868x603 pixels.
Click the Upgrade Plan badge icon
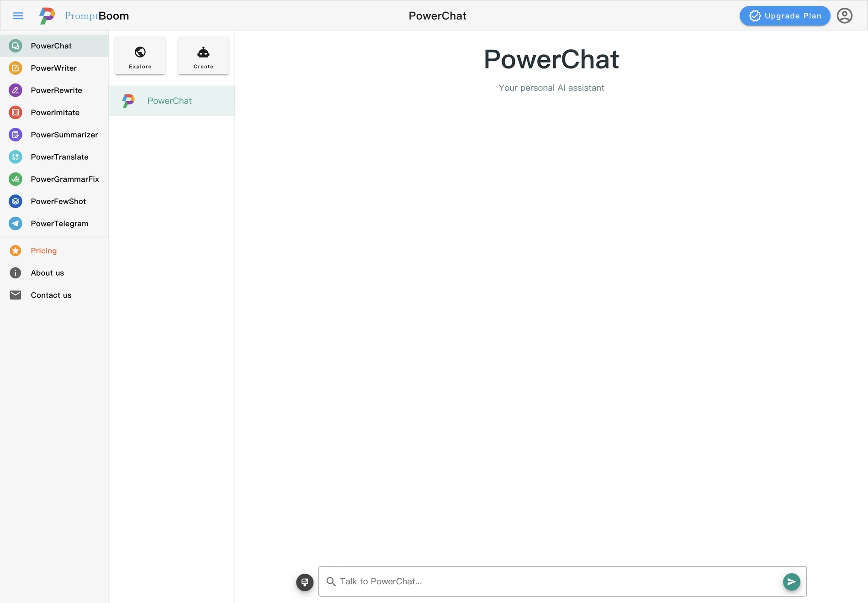[x=755, y=16]
